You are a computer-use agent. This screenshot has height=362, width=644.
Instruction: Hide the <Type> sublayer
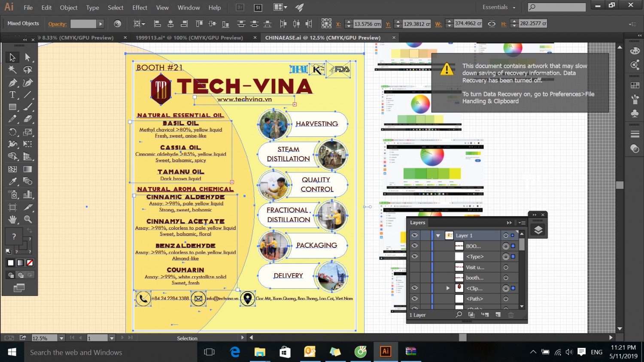(x=414, y=256)
